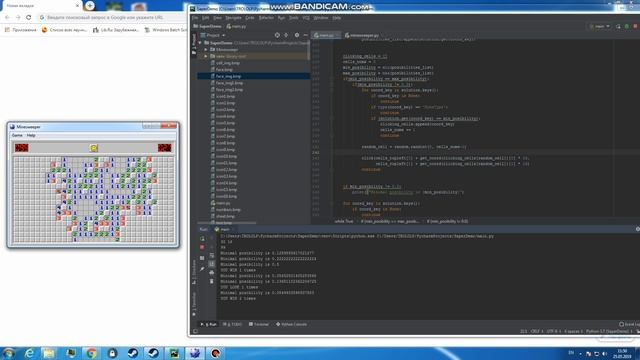Viewport: 640px width, 360px height.
Task: Open the Lib.Ru bookmark in Chrome
Action: click(x=116, y=30)
